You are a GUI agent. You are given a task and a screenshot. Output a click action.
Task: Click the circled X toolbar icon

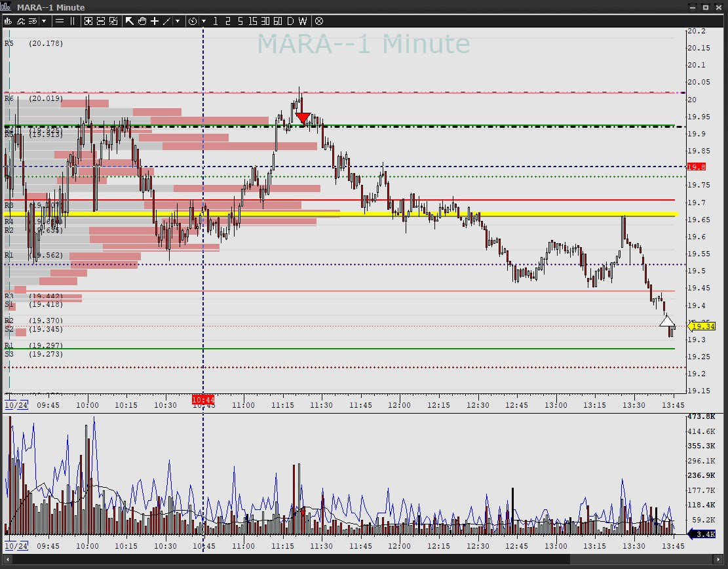(x=319, y=21)
